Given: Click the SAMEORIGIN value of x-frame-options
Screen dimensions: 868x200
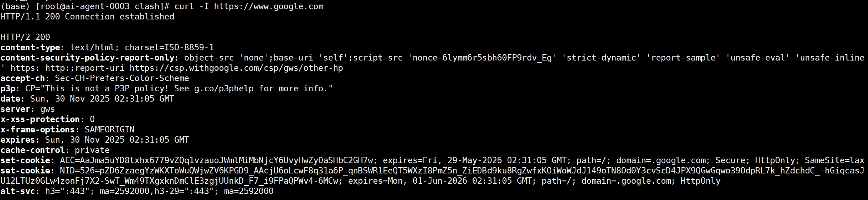Looking at the screenshot, I should 109,130.
